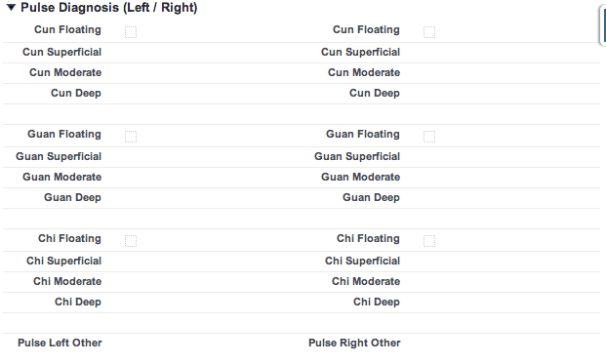Click the left Cun Superficial field
606x364 pixels.
[205, 53]
